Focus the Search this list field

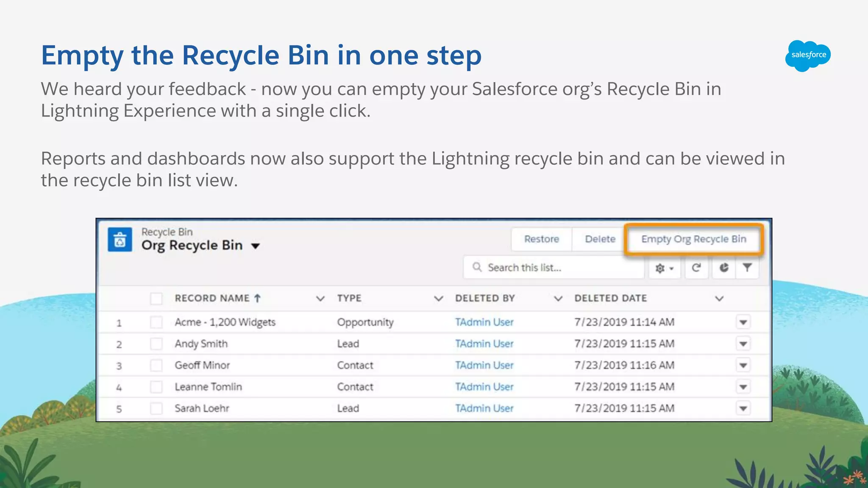coord(554,267)
